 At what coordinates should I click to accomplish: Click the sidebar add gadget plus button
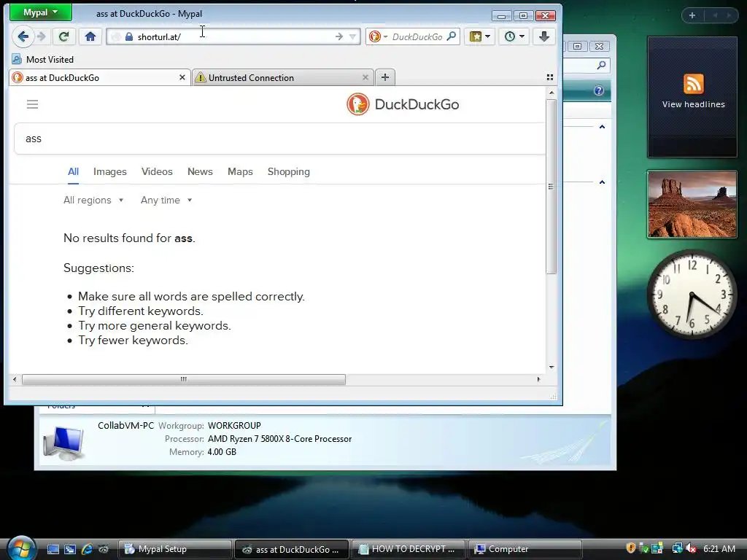point(692,15)
